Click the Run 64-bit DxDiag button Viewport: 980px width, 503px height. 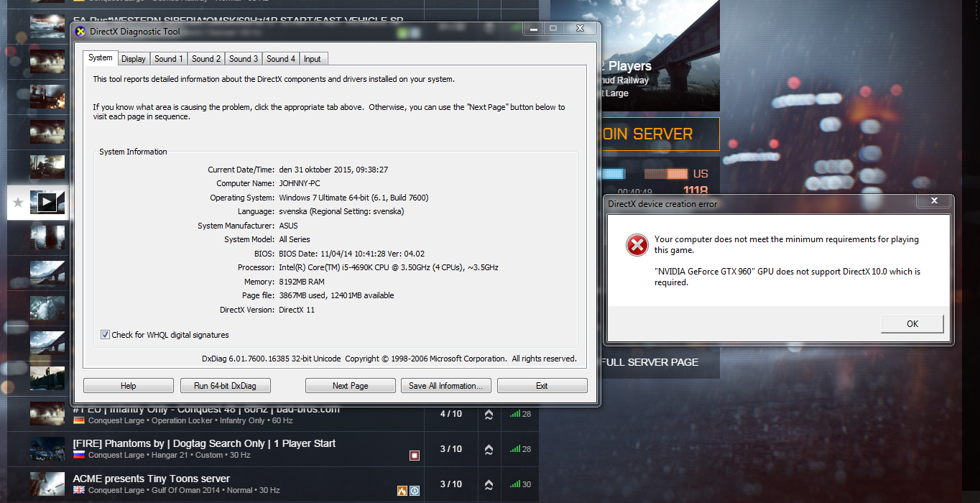coord(225,386)
